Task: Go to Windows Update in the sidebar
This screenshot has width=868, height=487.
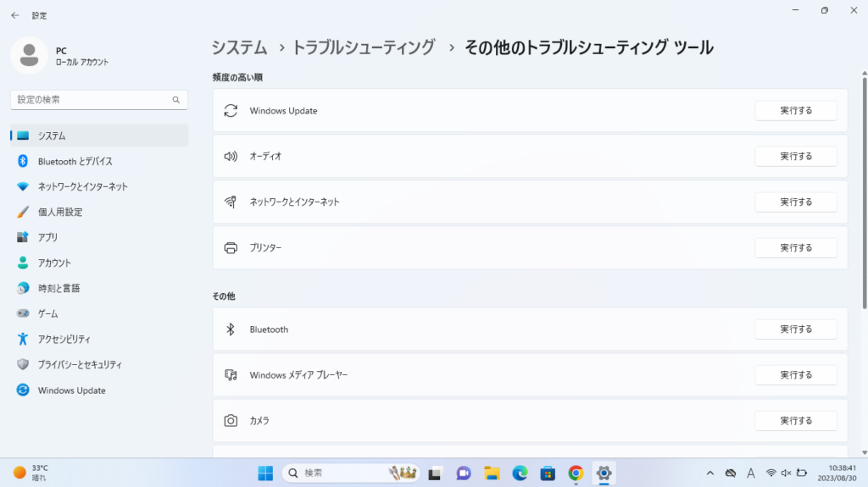Action: 71,390
